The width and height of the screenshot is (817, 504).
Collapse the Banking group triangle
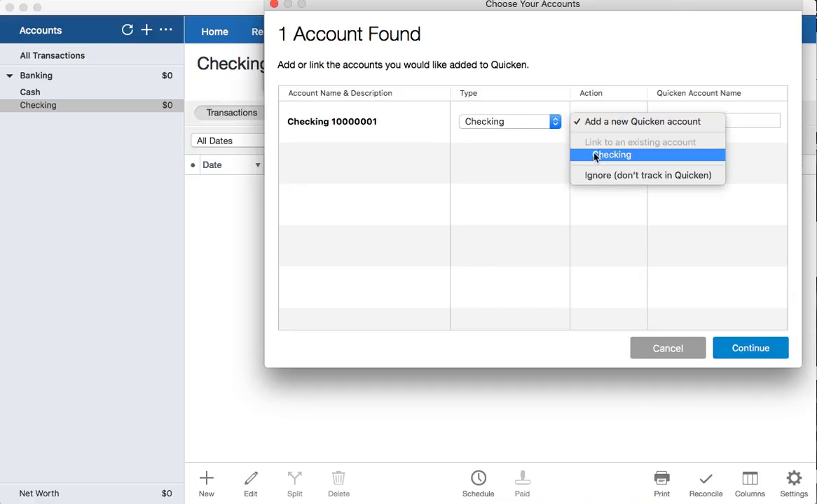pos(9,76)
